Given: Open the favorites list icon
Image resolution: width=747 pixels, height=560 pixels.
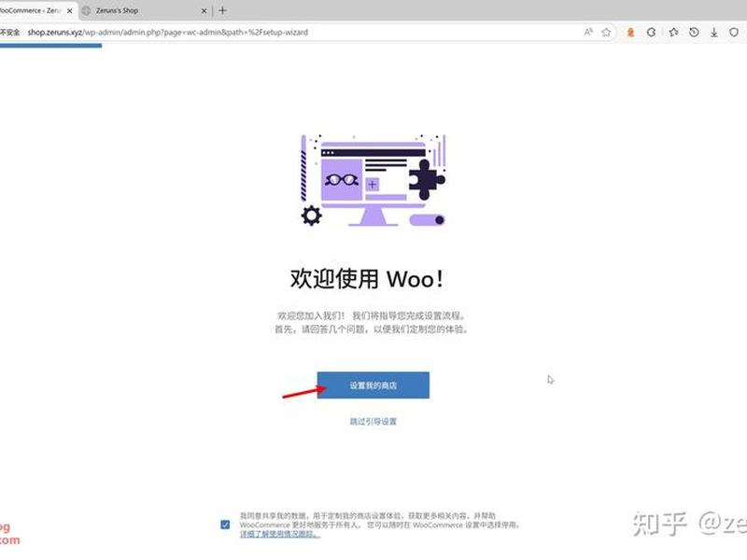Looking at the screenshot, I should (x=673, y=32).
